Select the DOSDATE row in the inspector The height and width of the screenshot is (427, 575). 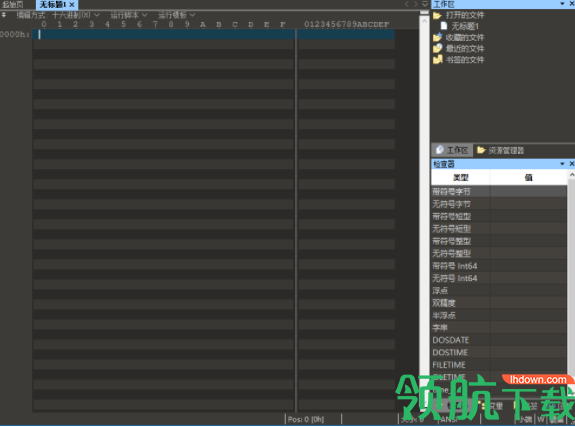pos(499,340)
